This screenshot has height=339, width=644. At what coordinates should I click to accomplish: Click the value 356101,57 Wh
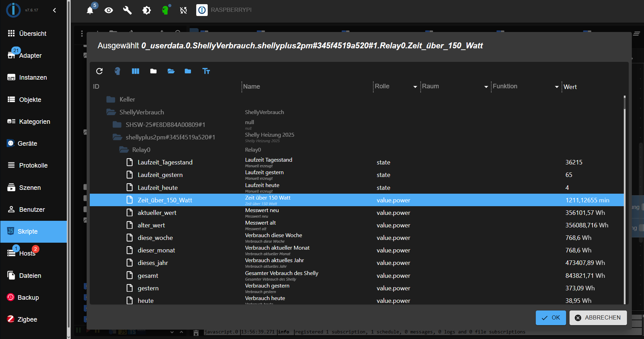click(x=585, y=213)
